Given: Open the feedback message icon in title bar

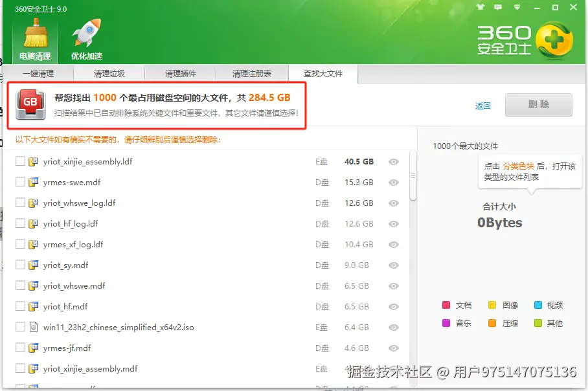Looking at the screenshot, I should point(498,7).
